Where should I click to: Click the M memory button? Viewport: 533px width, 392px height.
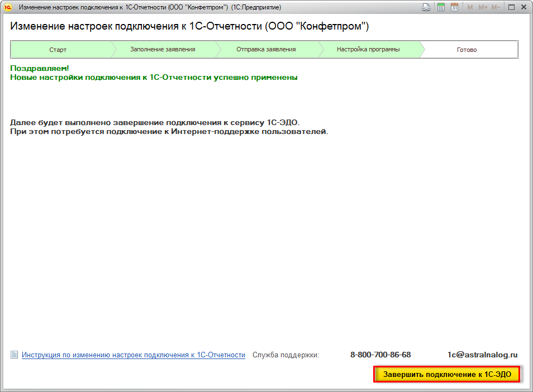click(x=470, y=7)
